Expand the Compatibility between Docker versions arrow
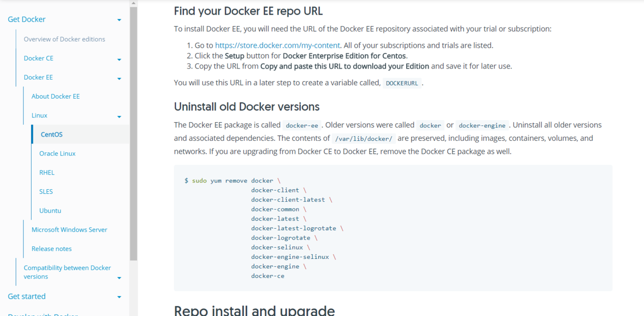 119,278
